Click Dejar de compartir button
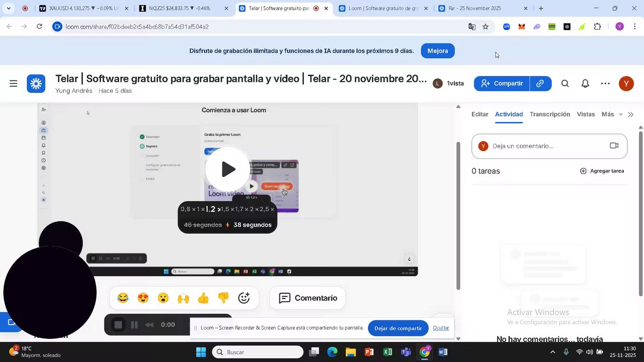 398,328
